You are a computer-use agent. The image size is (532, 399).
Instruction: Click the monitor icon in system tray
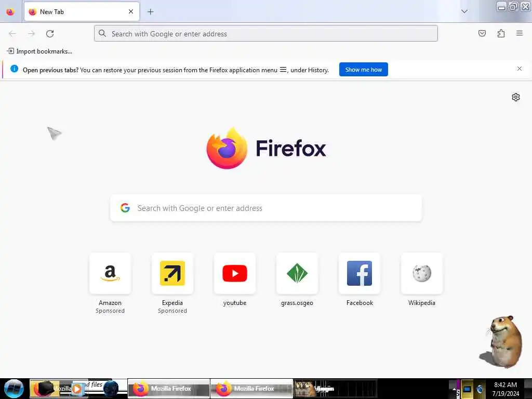[x=467, y=389]
